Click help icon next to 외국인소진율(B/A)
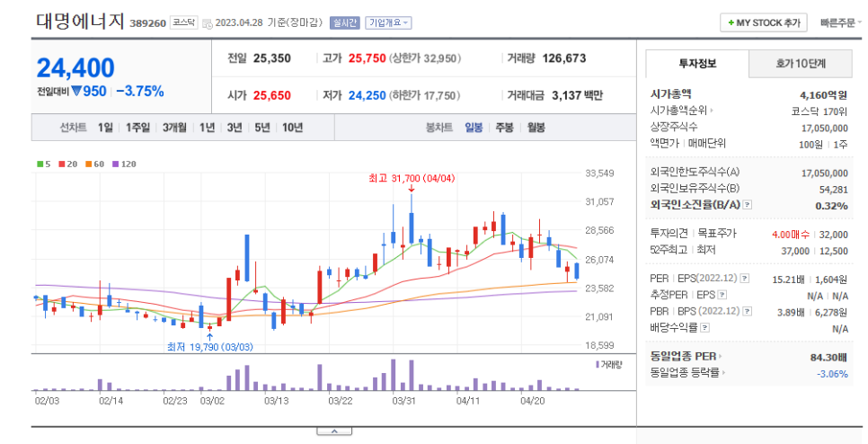The height and width of the screenshot is (444, 868). point(748,205)
